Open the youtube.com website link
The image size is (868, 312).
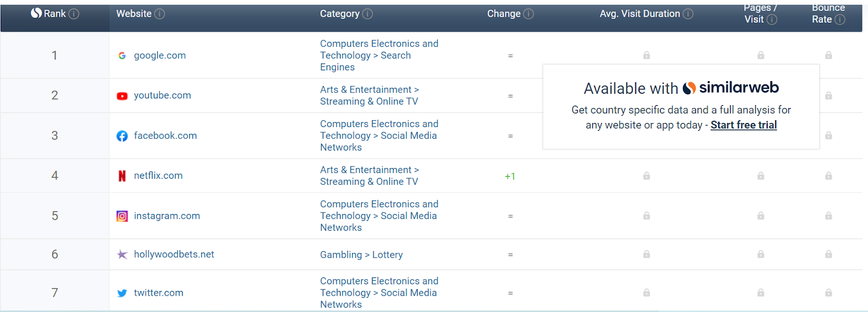pyautogui.click(x=162, y=95)
